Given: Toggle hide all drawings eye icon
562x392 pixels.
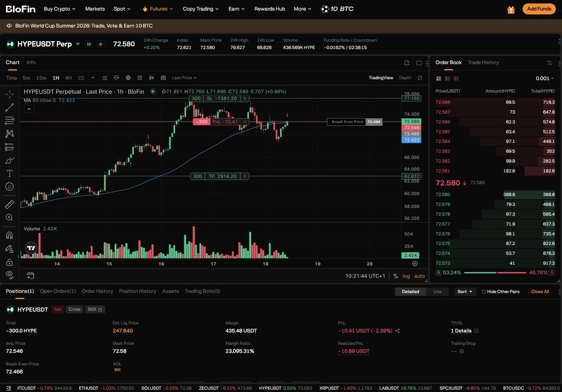Looking at the screenshot, I should [9, 275].
